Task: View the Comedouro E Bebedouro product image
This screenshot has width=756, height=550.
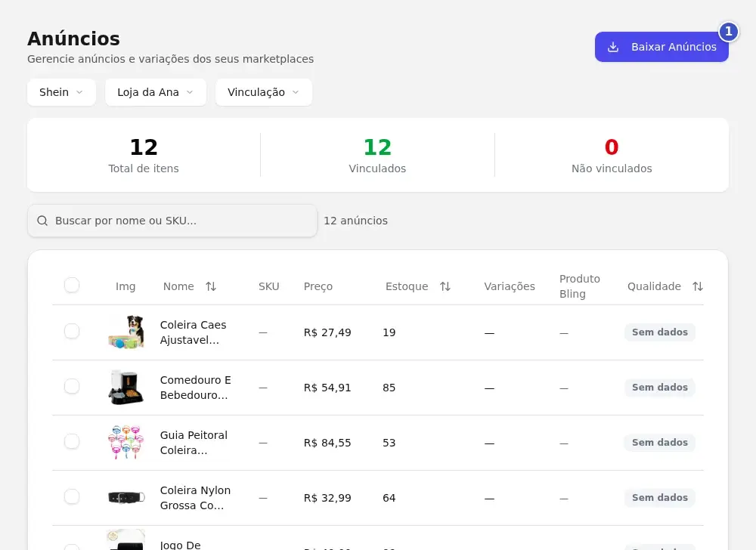Action: (x=125, y=388)
